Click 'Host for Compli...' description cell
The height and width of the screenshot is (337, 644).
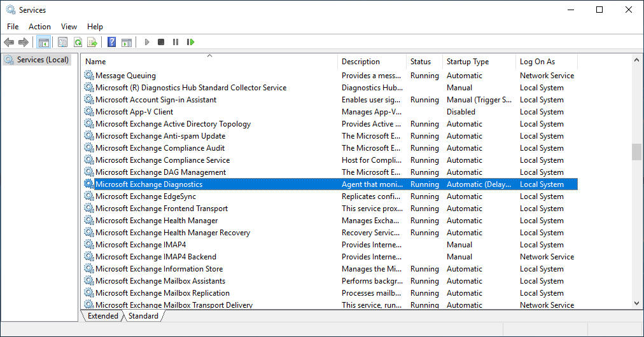[372, 160]
